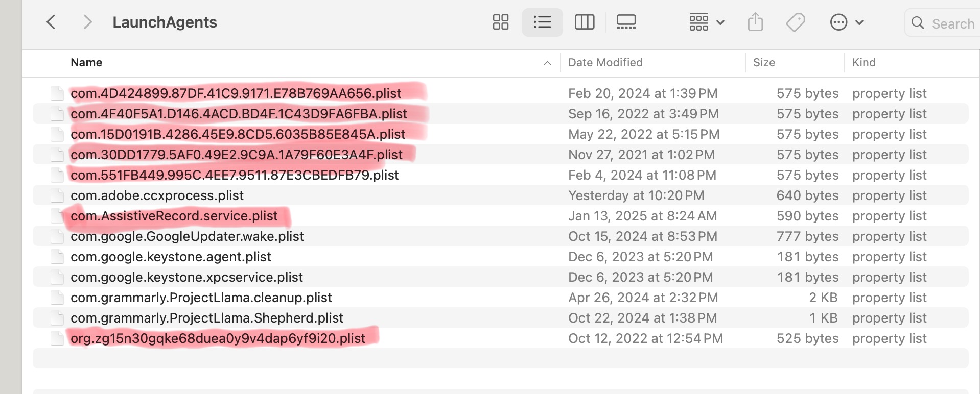Open the Action ellipsis menu
The width and height of the screenshot is (980, 394).
[x=846, y=22]
